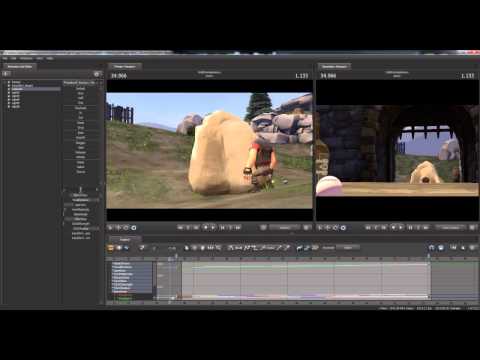Click the add animation set plus button
Screen dimensions: 480x360
point(7,74)
